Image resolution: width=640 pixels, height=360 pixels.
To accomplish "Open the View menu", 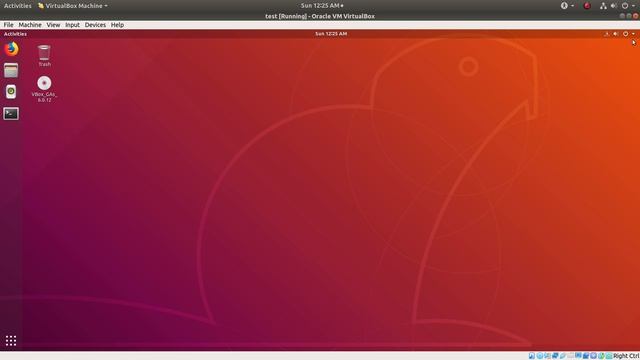I will click(x=53, y=25).
